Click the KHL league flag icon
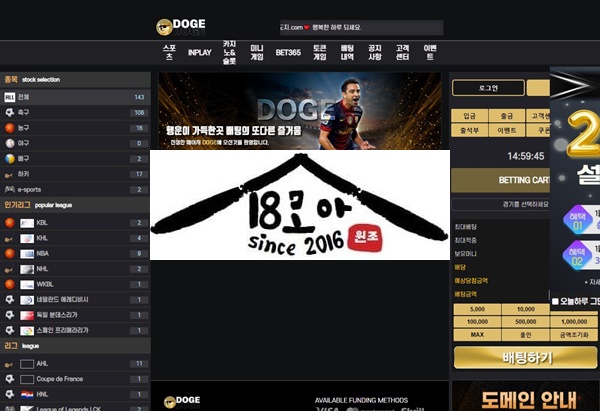This screenshot has height=411, width=600. pos(27,238)
